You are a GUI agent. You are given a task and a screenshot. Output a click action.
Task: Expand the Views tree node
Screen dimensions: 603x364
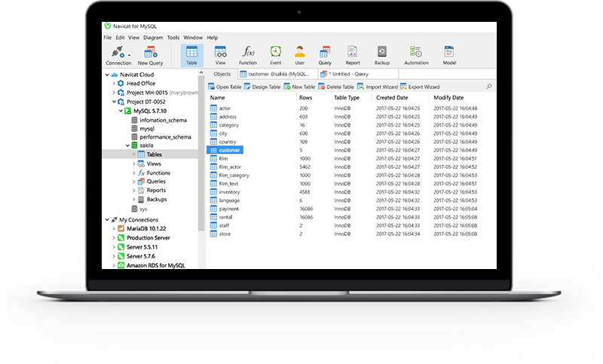[x=134, y=164]
